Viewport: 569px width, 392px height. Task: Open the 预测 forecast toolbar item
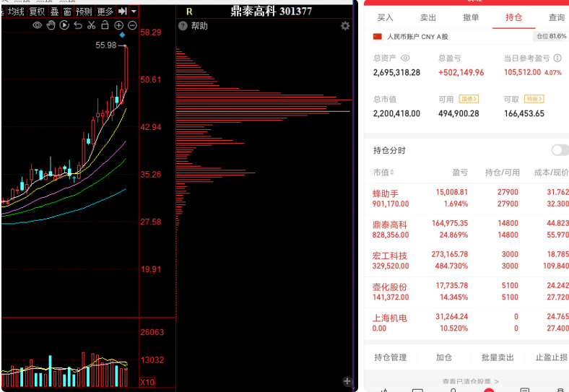click(84, 12)
